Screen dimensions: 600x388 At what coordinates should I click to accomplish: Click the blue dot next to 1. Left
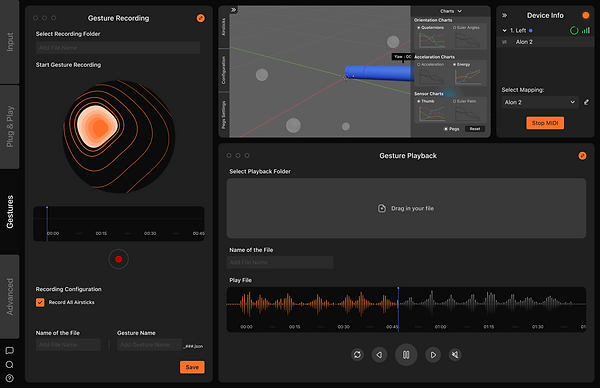pyautogui.click(x=531, y=31)
